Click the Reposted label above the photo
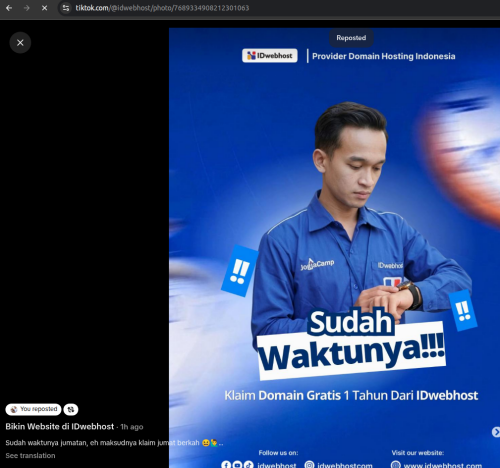Image resolution: width=500 pixels, height=468 pixels. pyautogui.click(x=351, y=38)
